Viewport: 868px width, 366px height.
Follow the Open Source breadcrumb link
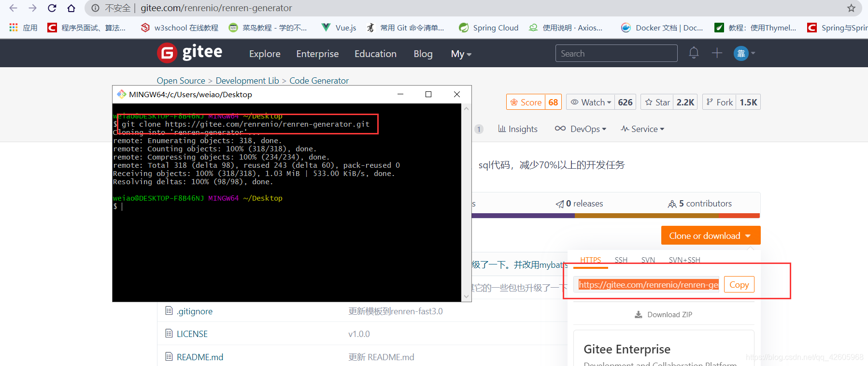click(x=181, y=81)
